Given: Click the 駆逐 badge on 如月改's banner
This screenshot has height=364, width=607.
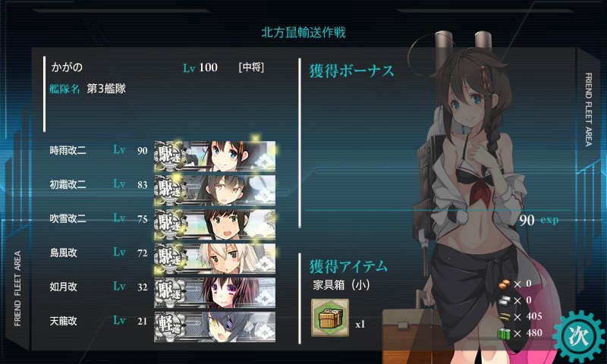Looking at the screenshot, I should 170,293.
